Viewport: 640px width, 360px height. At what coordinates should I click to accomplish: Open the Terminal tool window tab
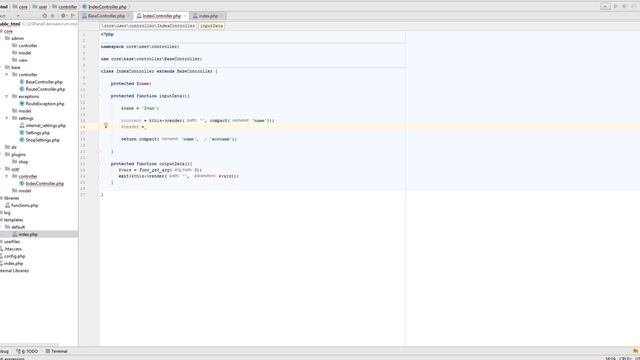pos(57,351)
